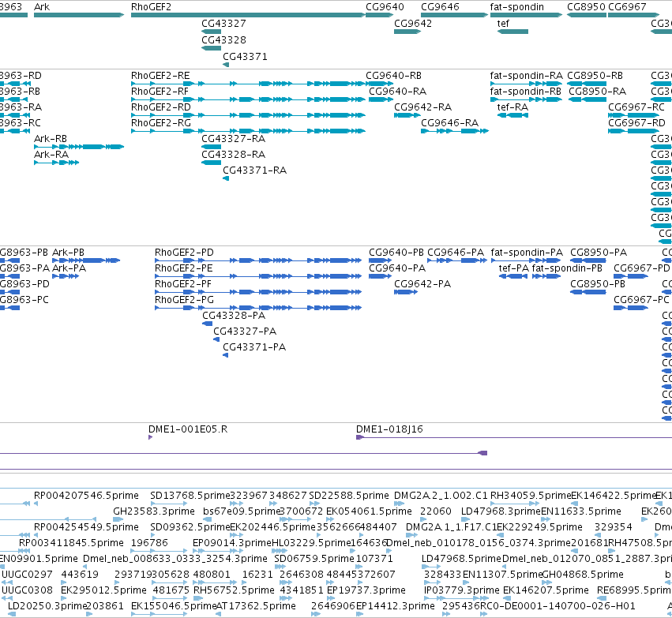
Task: Select transcript CG6967-RC
Action: pos(636,107)
